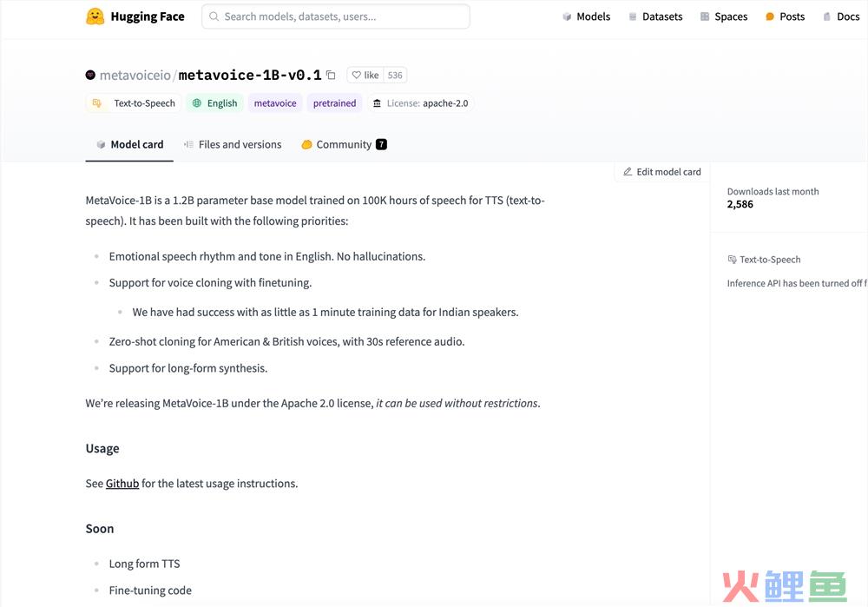Click the Hugging Face emoji logo
The width and height of the screenshot is (868, 607).
coord(95,16)
